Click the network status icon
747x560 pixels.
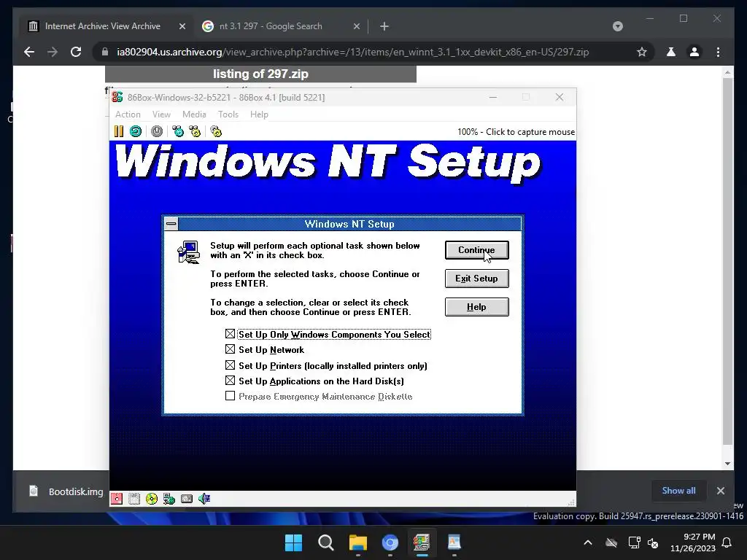(169, 499)
